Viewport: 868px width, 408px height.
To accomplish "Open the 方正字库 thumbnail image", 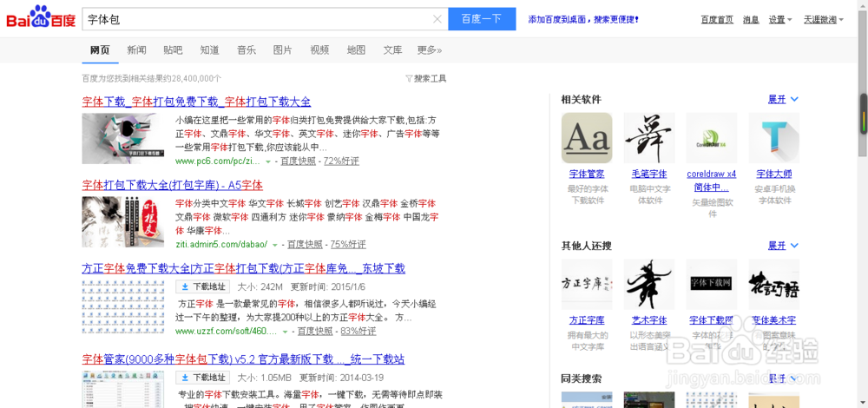I will point(587,285).
